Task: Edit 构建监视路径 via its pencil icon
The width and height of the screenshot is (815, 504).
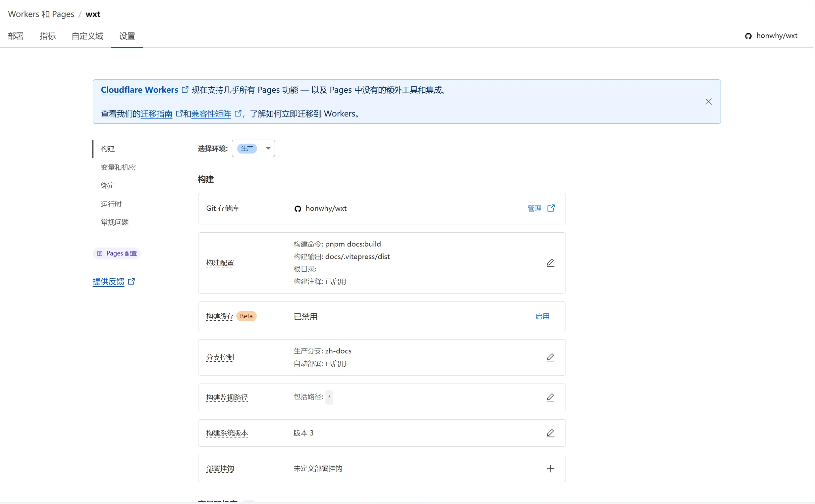Action: (550, 397)
